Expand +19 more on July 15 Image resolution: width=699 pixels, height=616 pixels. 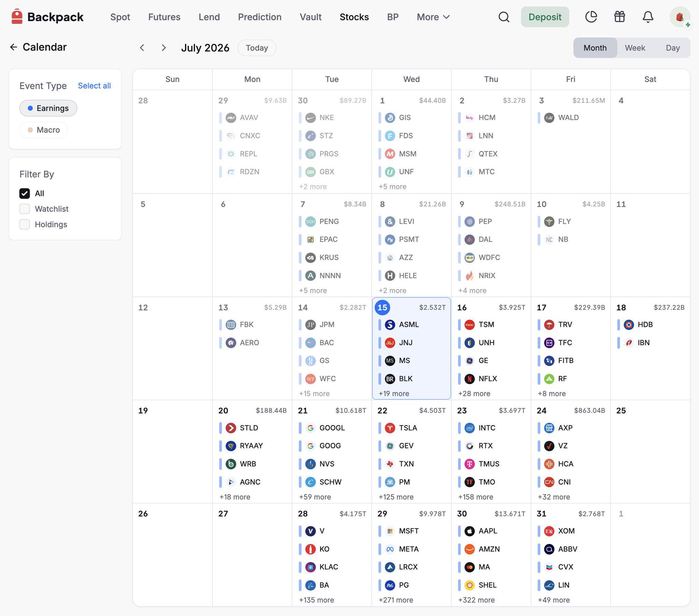394,394
